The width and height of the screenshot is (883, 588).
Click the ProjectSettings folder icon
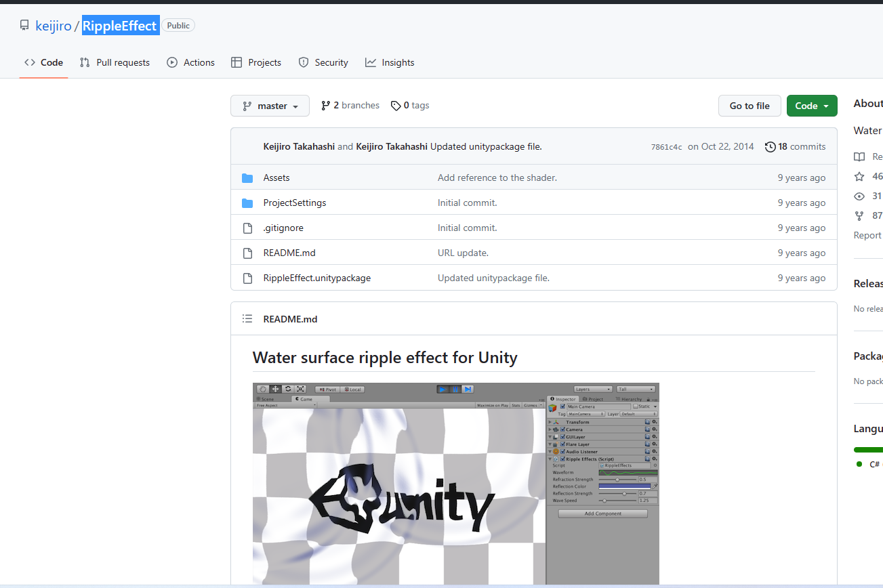click(247, 203)
